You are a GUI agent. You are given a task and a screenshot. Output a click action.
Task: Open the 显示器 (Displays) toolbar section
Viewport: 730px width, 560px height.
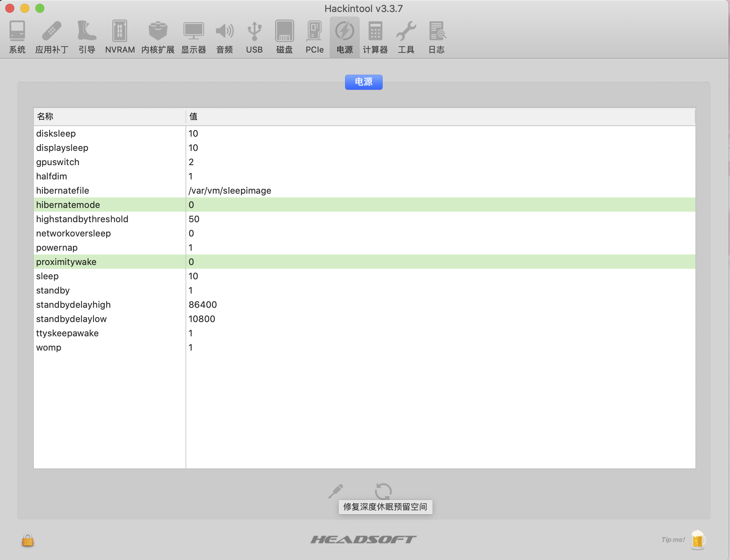click(x=194, y=37)
